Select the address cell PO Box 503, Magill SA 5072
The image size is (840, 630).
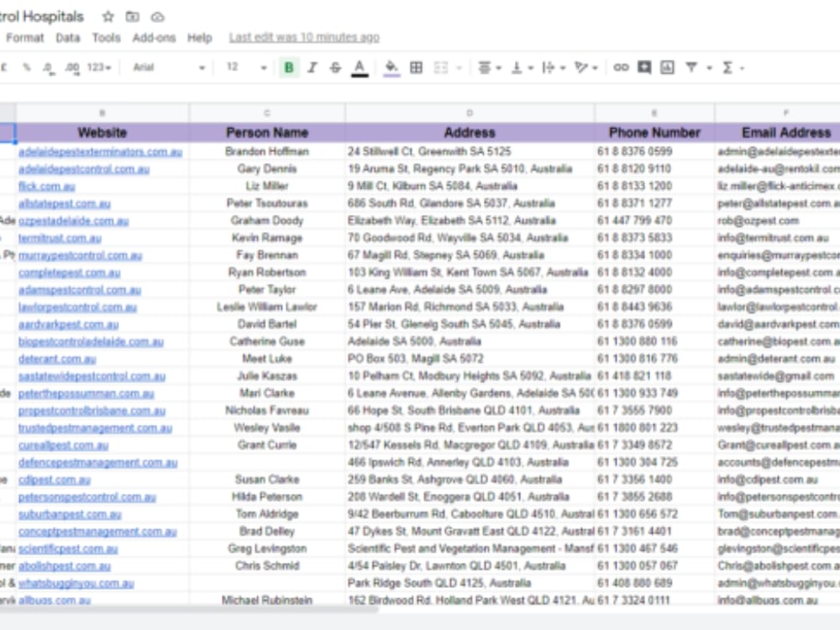470,359
